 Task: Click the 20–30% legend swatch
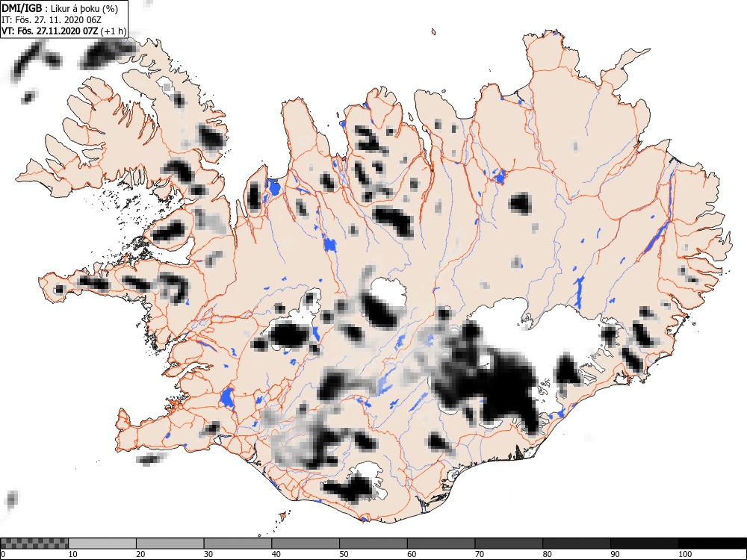pos(170,544)
